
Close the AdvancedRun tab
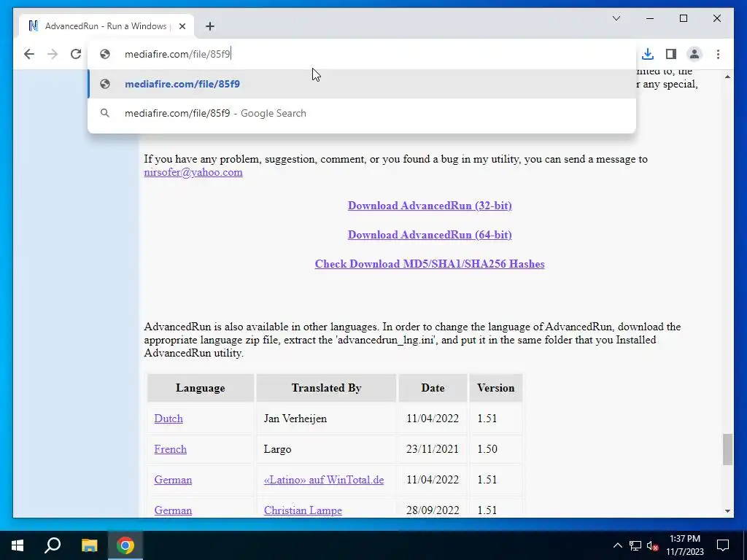[x=182, y=26]
